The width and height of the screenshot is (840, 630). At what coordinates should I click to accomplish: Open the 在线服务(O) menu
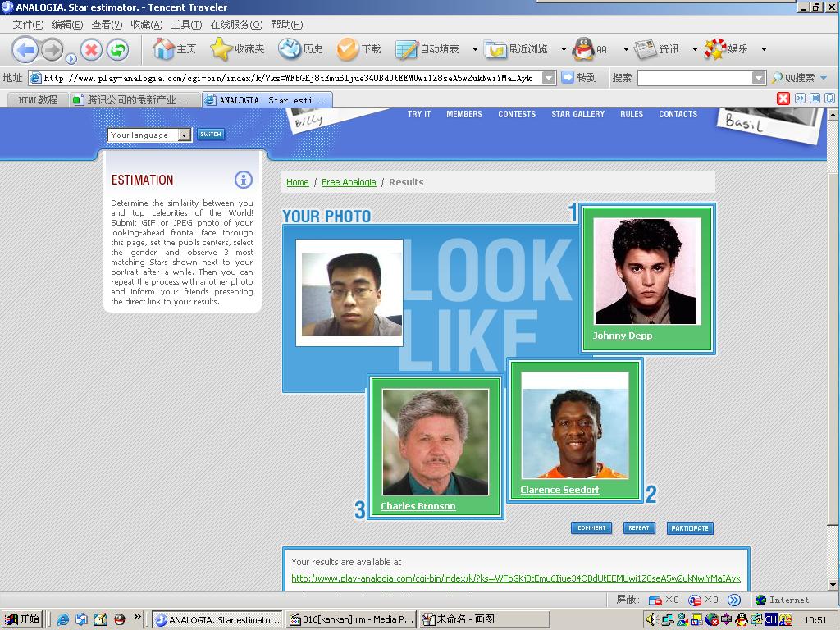pos(236,25)
